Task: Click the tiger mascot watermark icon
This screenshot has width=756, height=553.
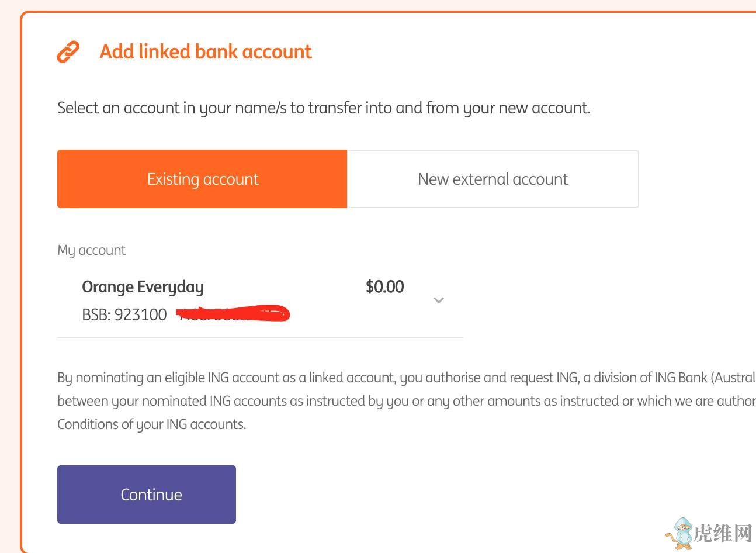Action: click(679, 533)
